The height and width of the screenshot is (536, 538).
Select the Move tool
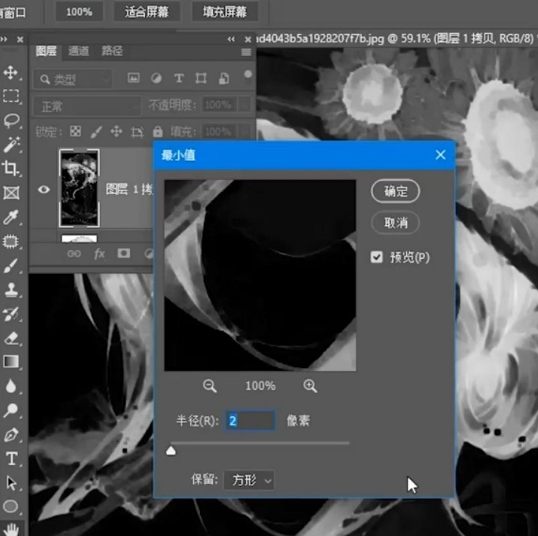click(x=11, y=72)
